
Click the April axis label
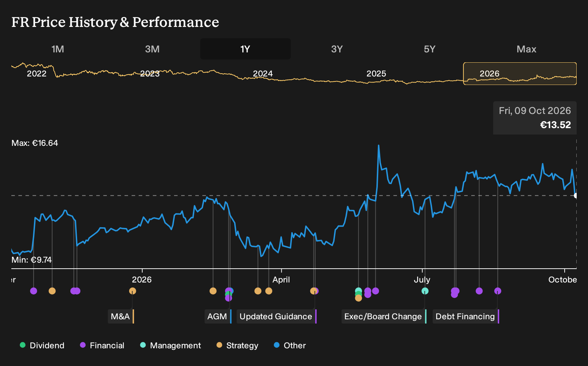[281, 280]
